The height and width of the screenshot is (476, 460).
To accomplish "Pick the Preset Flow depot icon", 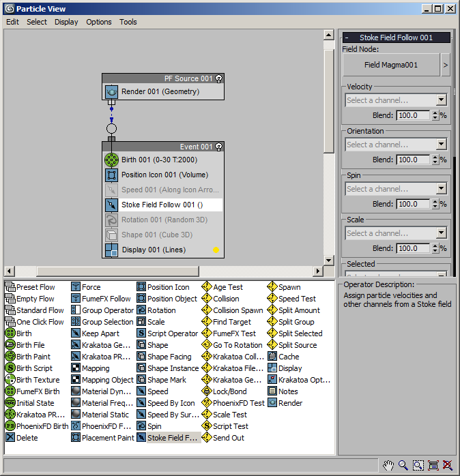I will point(10,287).
